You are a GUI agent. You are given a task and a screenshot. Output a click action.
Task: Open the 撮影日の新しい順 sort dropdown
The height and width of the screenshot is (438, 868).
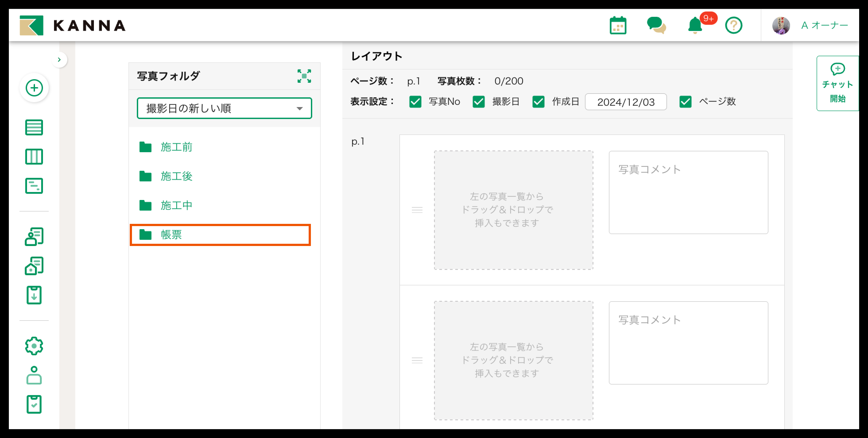(x=224, y=108)
